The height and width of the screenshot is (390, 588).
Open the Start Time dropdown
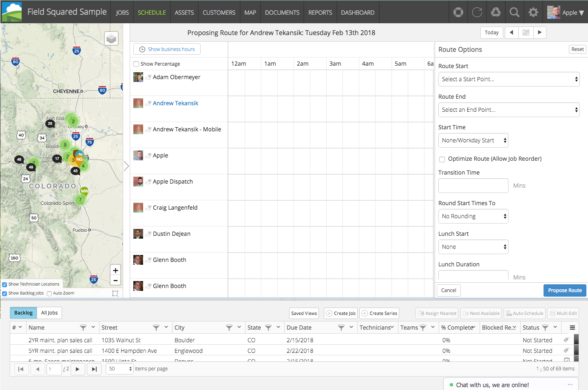coord(473,140)
